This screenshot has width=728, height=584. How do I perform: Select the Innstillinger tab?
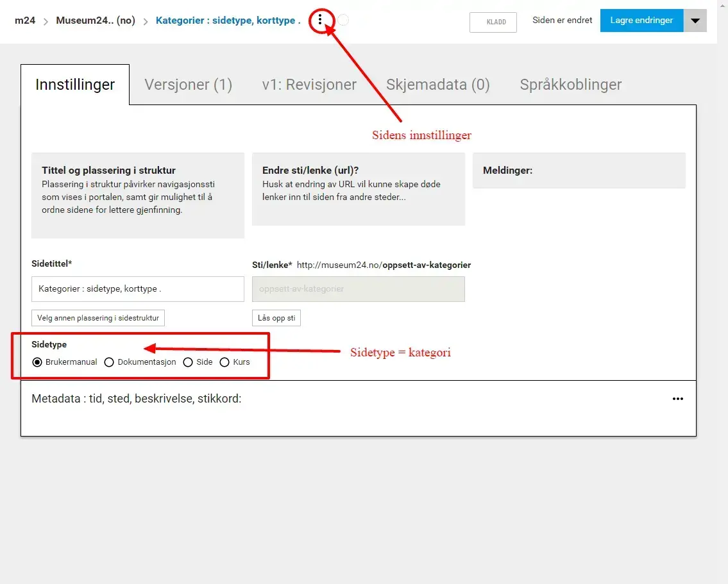click(75, 85)
